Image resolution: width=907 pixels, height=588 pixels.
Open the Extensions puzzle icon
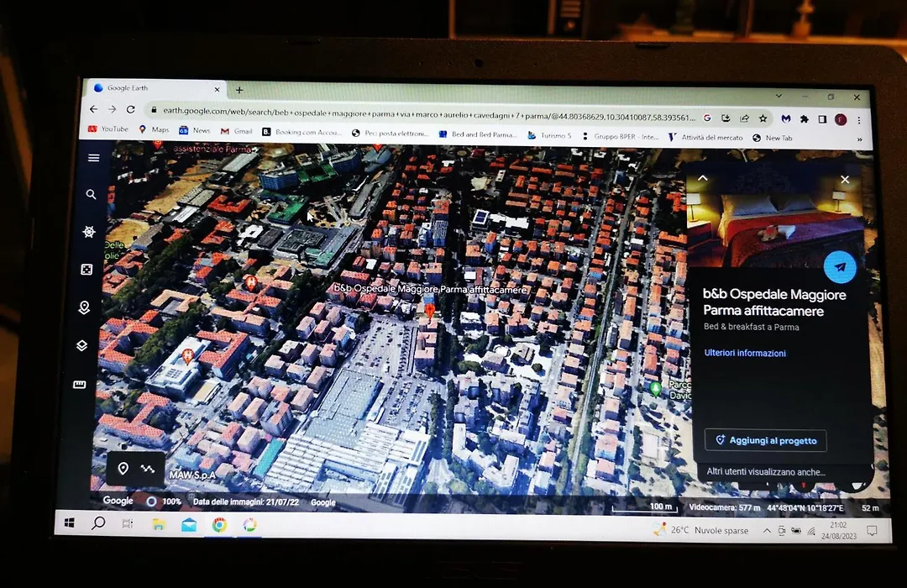[804, 118]
